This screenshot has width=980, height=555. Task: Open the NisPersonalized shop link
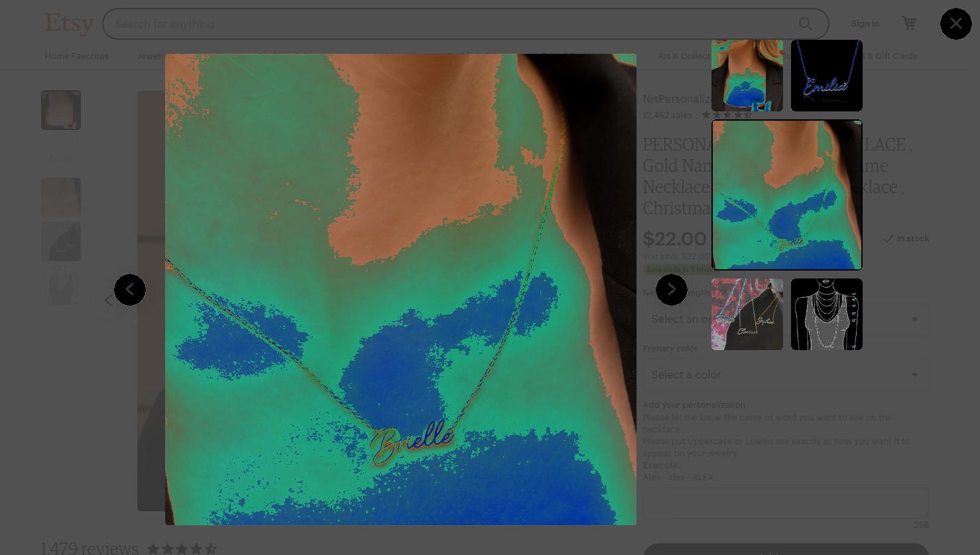(x=676, y=99)
